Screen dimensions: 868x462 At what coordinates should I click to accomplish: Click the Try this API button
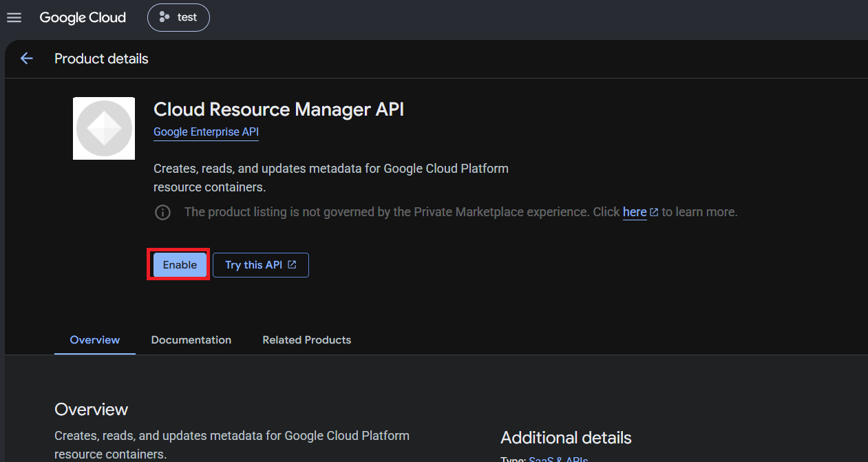click(x=261, y=265)
